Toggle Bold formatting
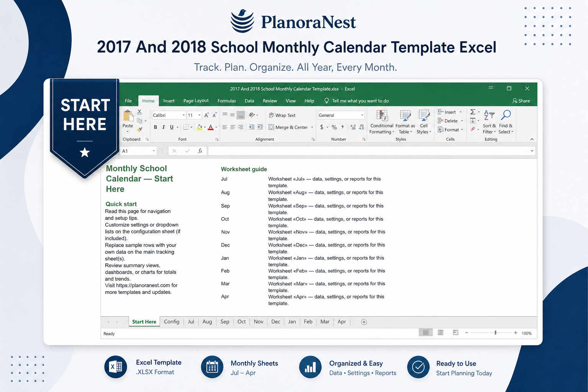 pos(155,127)
